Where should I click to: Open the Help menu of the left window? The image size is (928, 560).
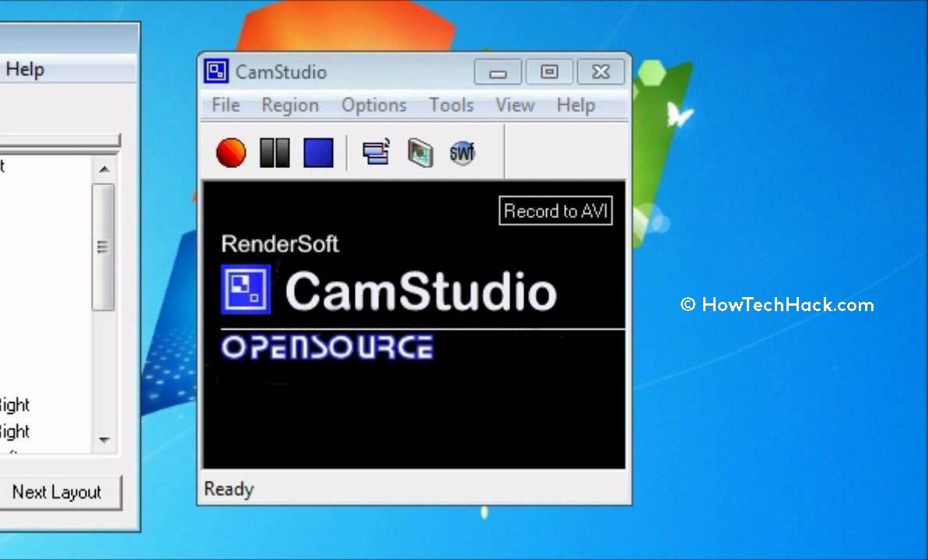(x=24, y=68)
